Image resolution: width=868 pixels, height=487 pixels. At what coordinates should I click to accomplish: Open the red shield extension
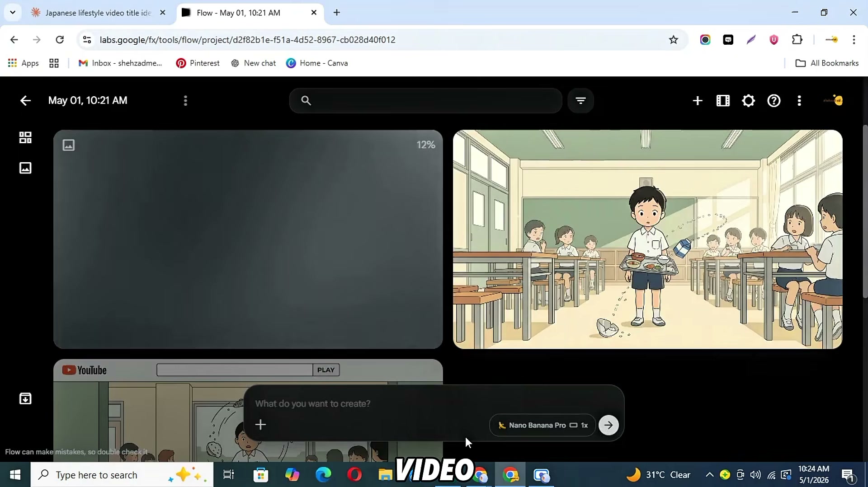(774, 40)
